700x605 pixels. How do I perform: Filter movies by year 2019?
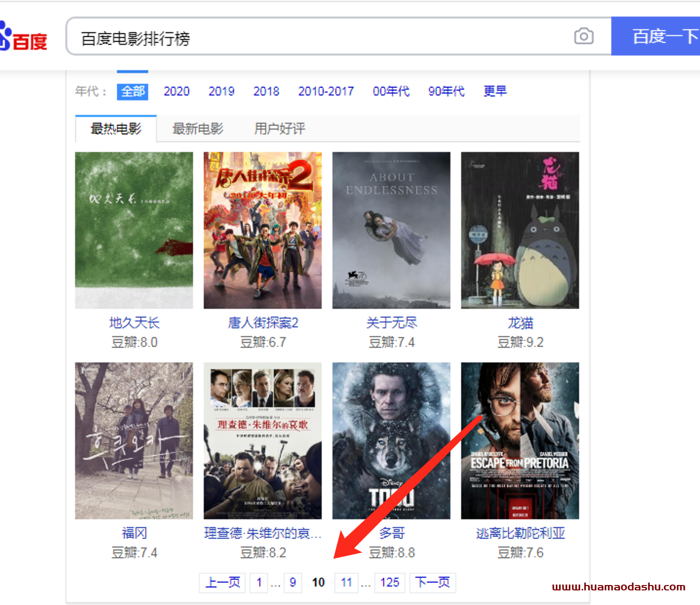click(x=221, y=91)
